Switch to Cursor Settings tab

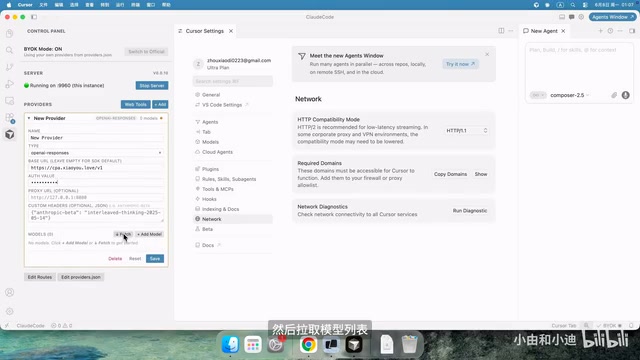[204, 31]
